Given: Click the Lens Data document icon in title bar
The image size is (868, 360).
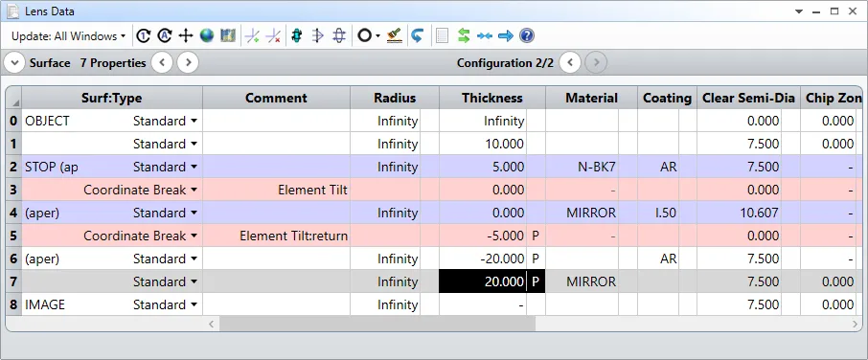Looking at the screenshot, I should (12, 11).
